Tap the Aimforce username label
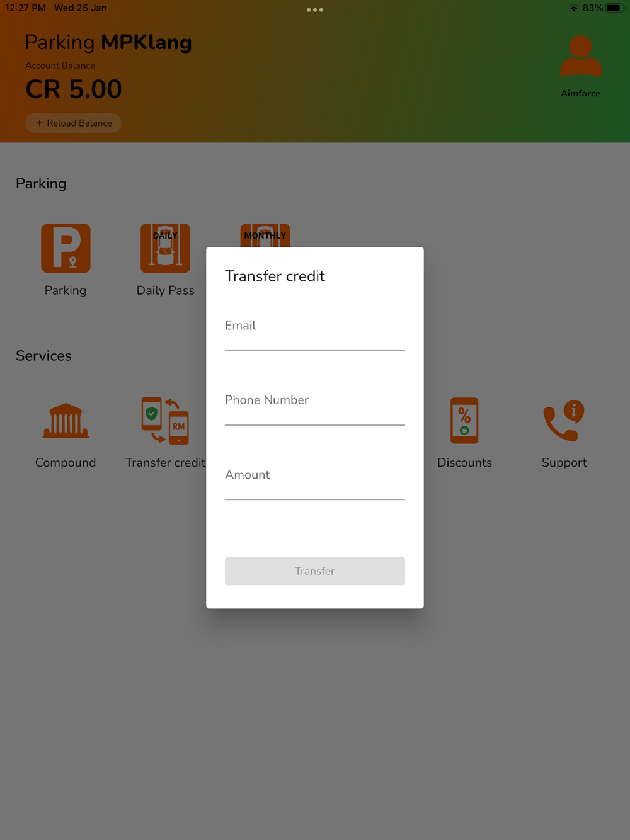Viewport: 630px width, 840px height. (x=580, y=93)
